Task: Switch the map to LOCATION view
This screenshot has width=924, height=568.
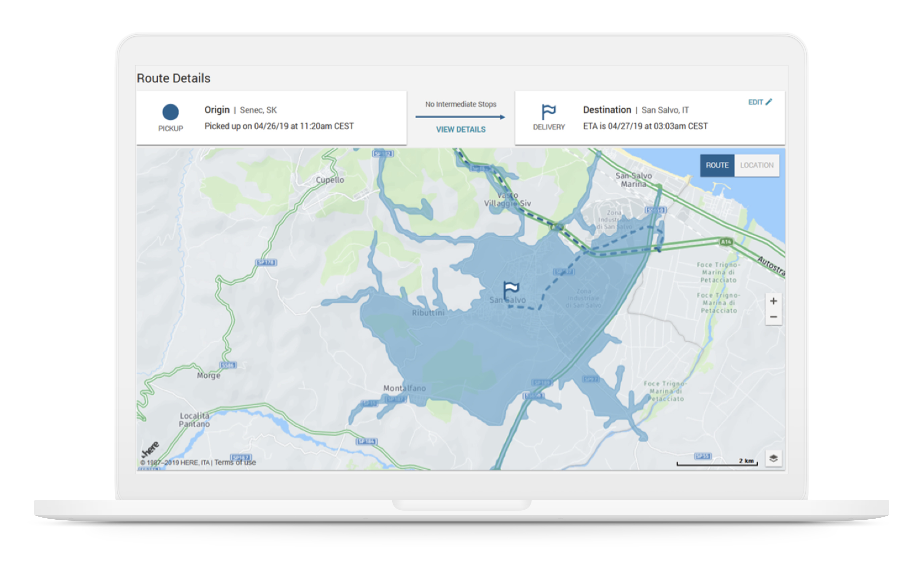Action: point(756,165)
